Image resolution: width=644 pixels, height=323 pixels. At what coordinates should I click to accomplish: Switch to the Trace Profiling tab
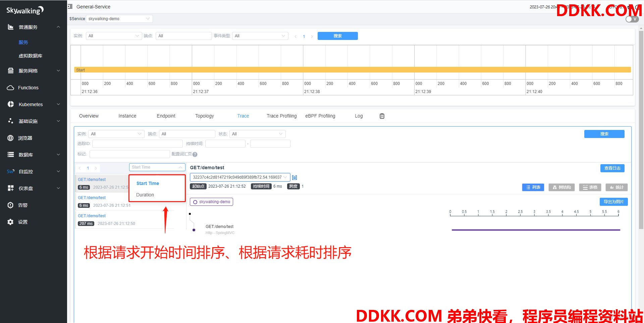click(282, 116)
